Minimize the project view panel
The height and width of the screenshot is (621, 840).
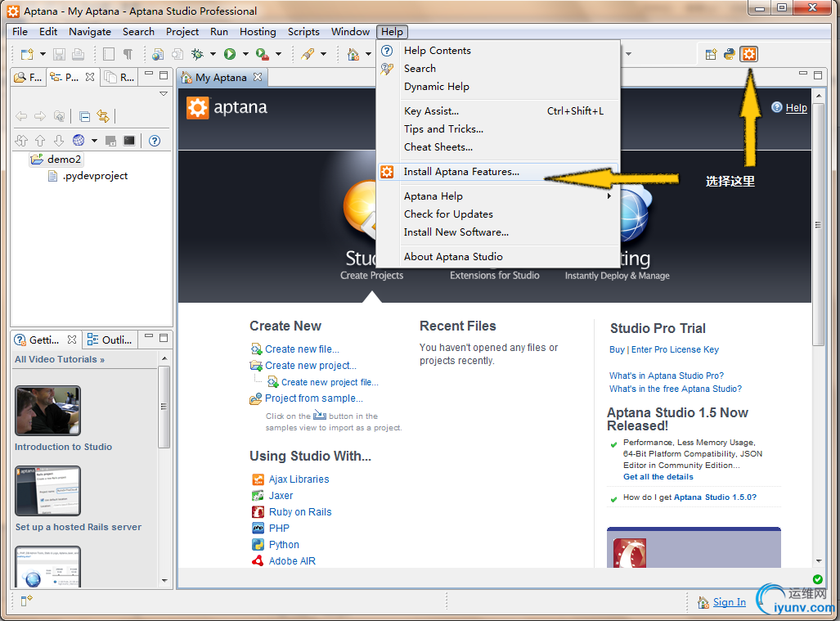coord(149,74)
